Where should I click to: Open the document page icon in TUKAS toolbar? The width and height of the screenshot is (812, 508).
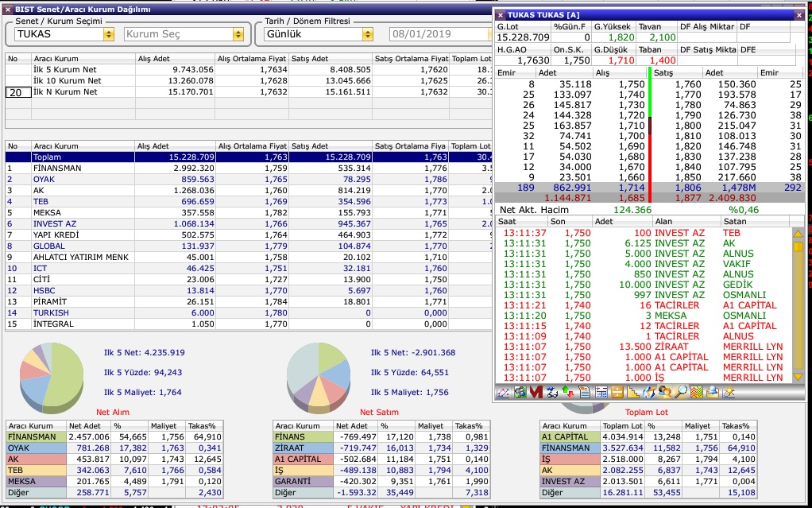(x=584, y=393)
